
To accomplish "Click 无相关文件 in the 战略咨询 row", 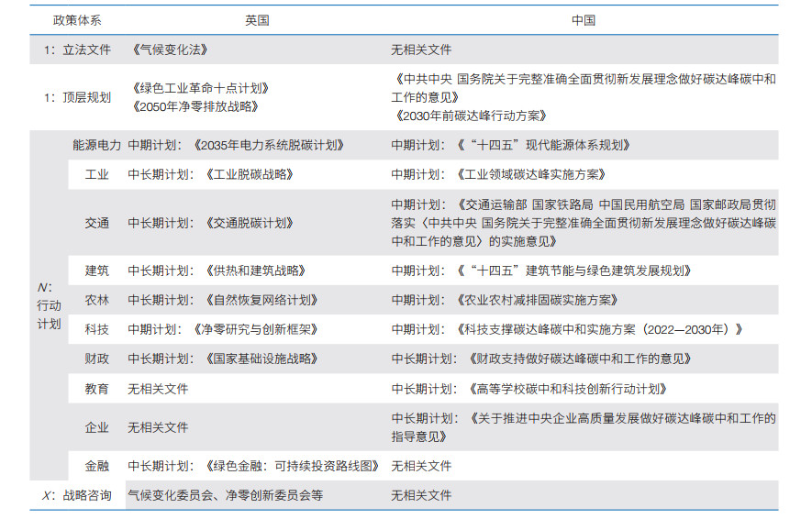I will coord(421,495).
